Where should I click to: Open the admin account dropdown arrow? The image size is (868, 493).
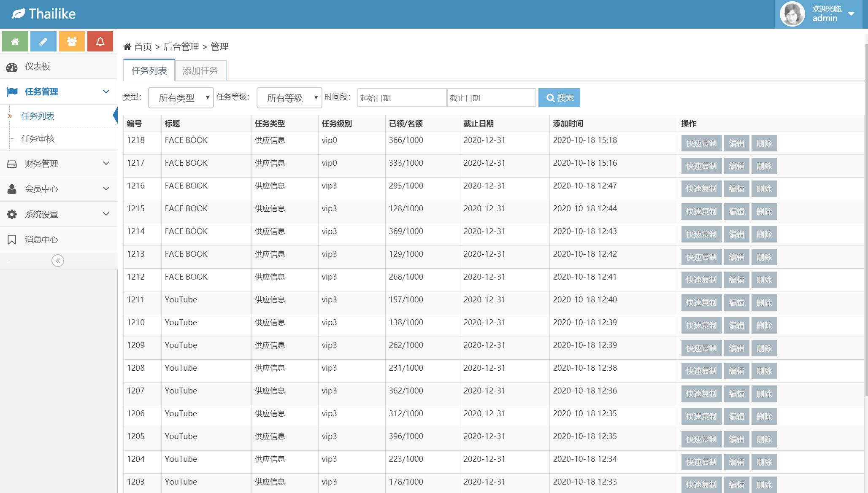pos(851,14)
